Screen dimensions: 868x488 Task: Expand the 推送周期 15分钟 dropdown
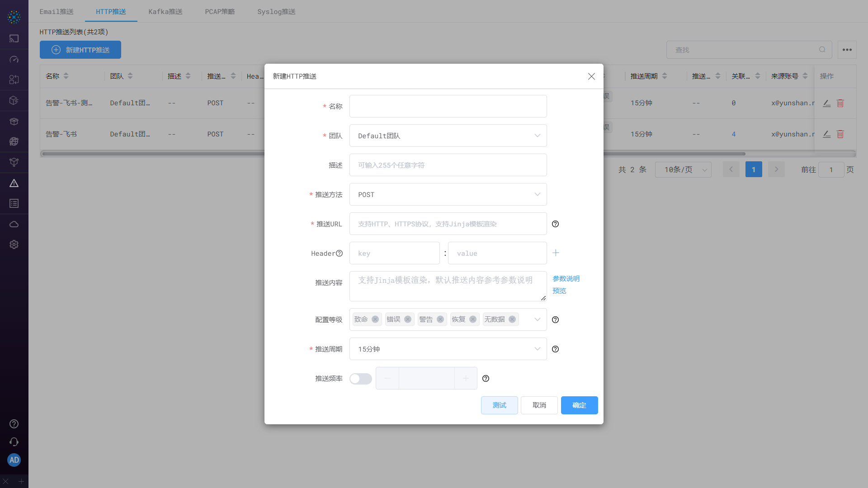point(448,349)
